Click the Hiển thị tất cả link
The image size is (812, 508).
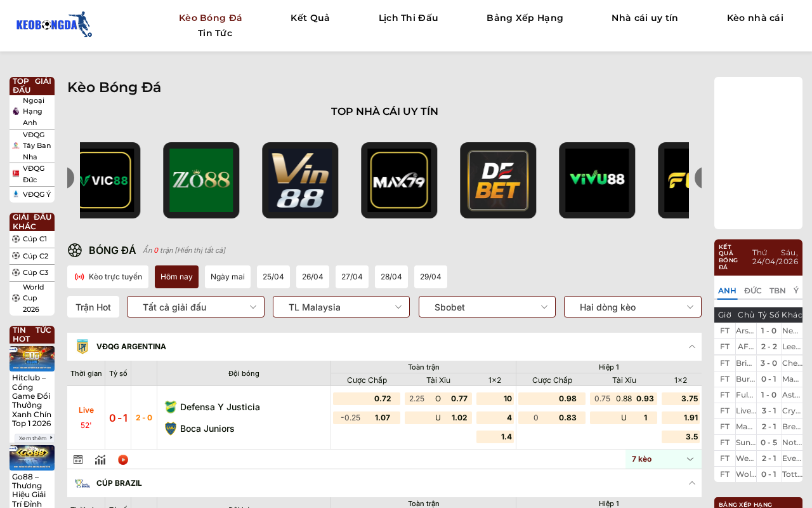(x=200, y=250)
